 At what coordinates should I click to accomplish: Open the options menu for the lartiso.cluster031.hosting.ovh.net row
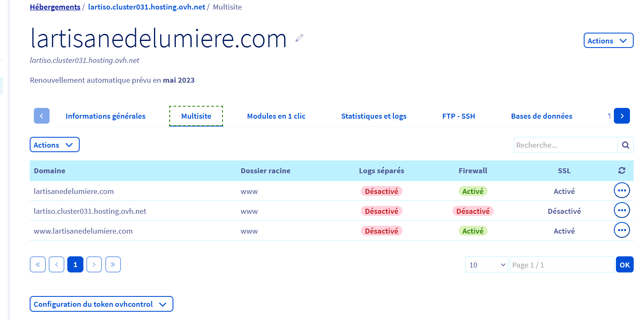pyautogui.click(x=622, y=210)
